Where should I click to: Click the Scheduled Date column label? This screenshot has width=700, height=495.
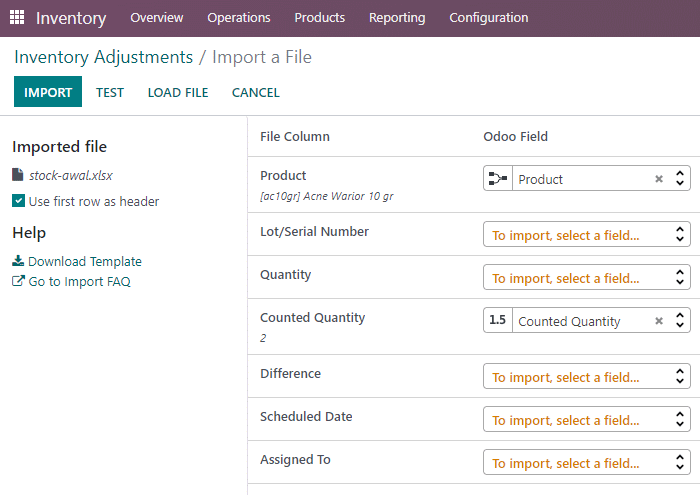(x=306, y=416)
